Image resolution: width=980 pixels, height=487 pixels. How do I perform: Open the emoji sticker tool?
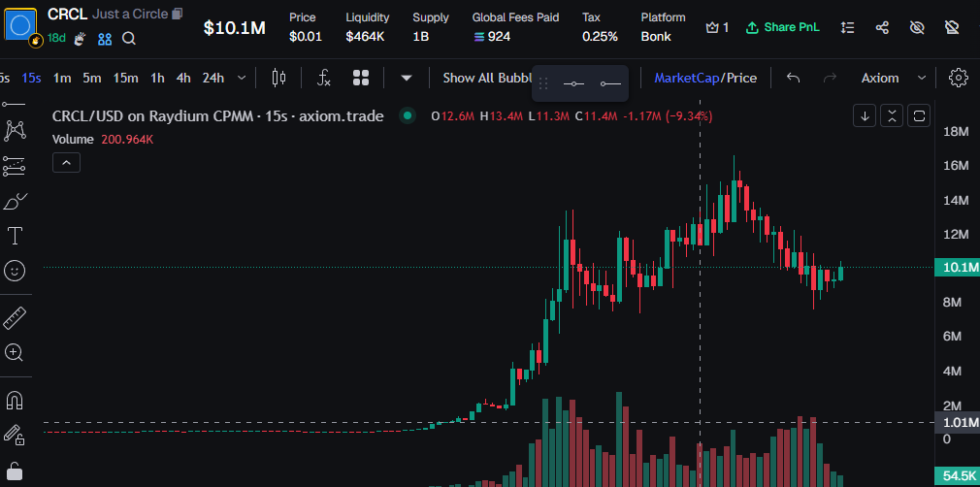[15, 271]
